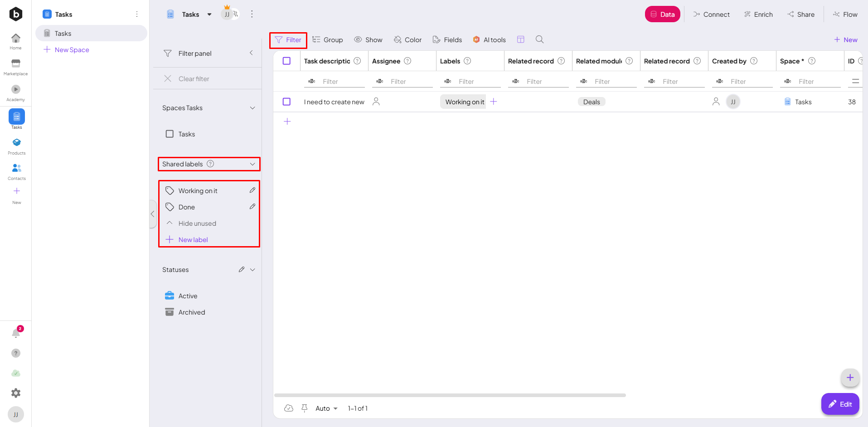Image resolution: width=868 pixels, height=427 pixels.
Task: Open the Auto dropdown in footer
Action: [326, 408]
